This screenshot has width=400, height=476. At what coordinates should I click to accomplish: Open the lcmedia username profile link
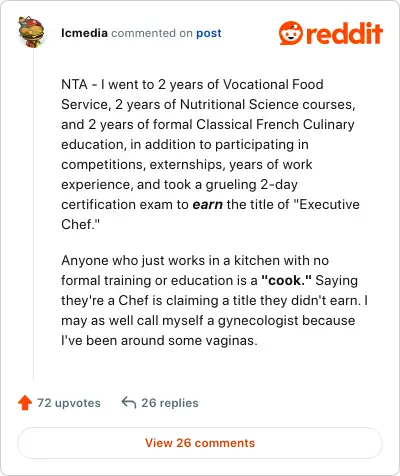84,33
